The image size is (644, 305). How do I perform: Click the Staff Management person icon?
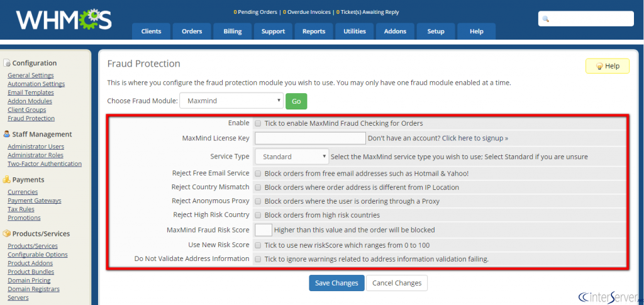(6, 134)
